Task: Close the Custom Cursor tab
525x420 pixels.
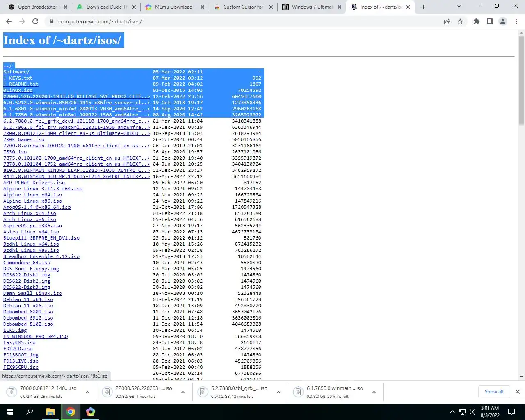Action: click(271, 7)
